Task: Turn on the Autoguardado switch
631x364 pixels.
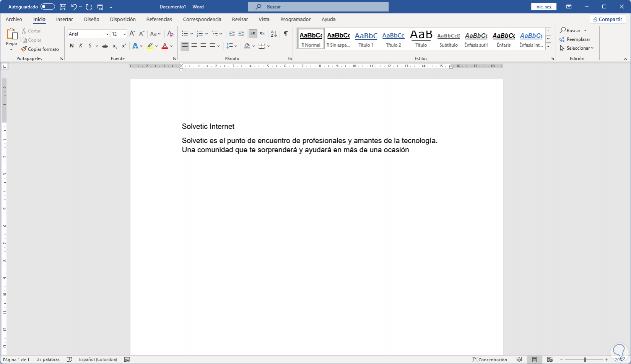Action: coord(48,7)
